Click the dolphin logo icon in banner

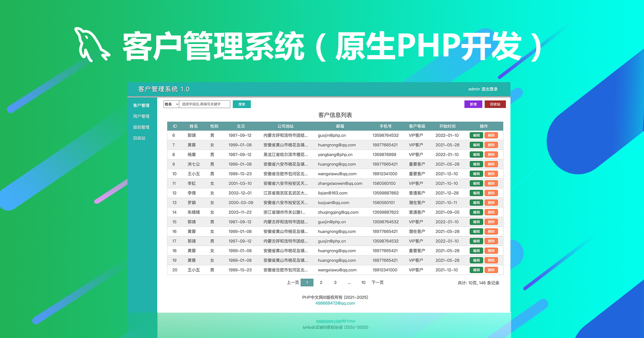(x=92, y=44)
